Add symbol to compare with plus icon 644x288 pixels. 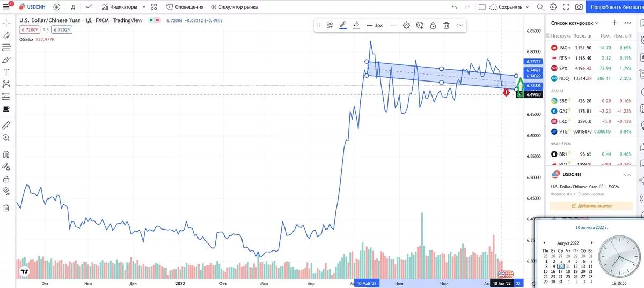pos(57,7)
